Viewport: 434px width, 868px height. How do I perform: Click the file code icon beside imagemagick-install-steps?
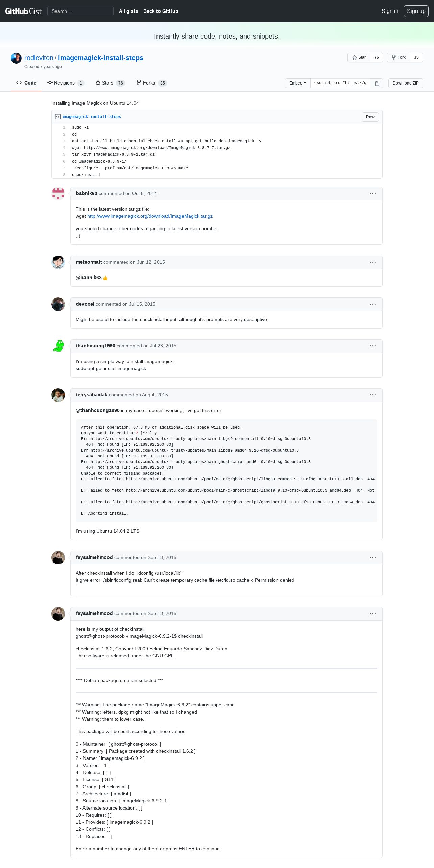click(x=58, y=117)
